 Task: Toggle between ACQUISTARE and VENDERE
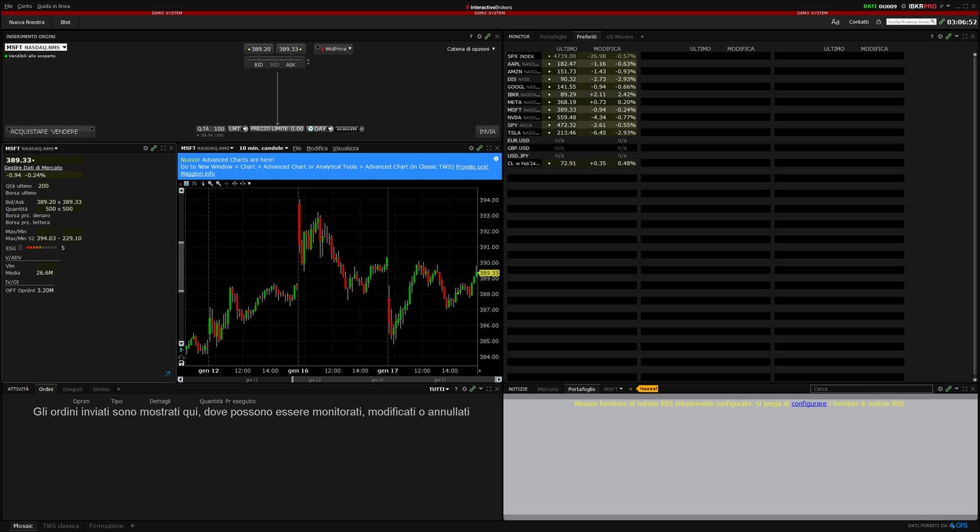pyautogui.click(x=49, y=131)
